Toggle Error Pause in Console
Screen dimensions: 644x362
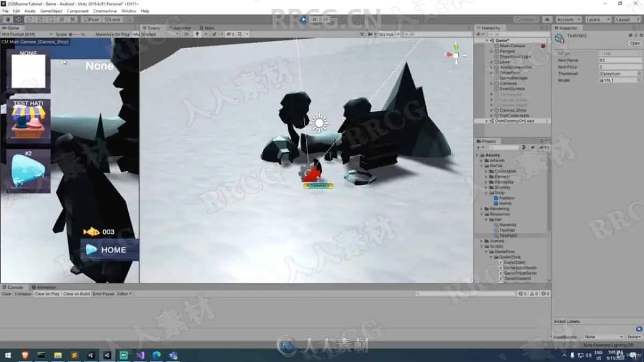(x=104, y=294)
